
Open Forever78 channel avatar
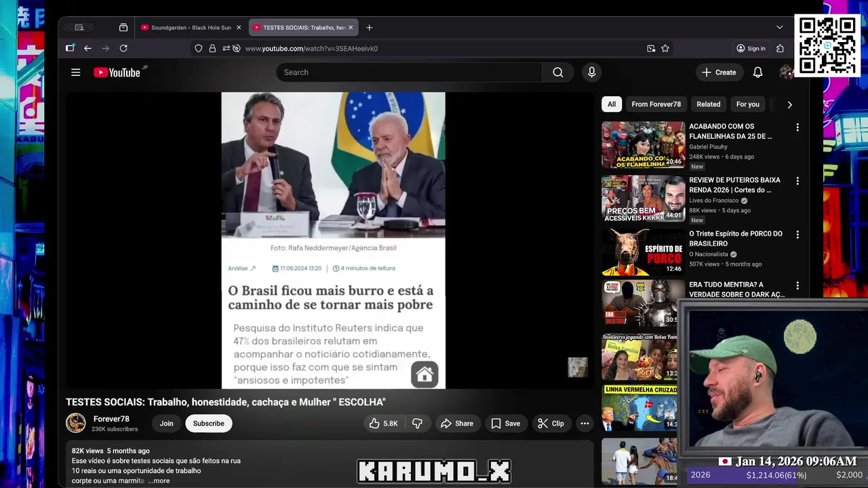76,423
